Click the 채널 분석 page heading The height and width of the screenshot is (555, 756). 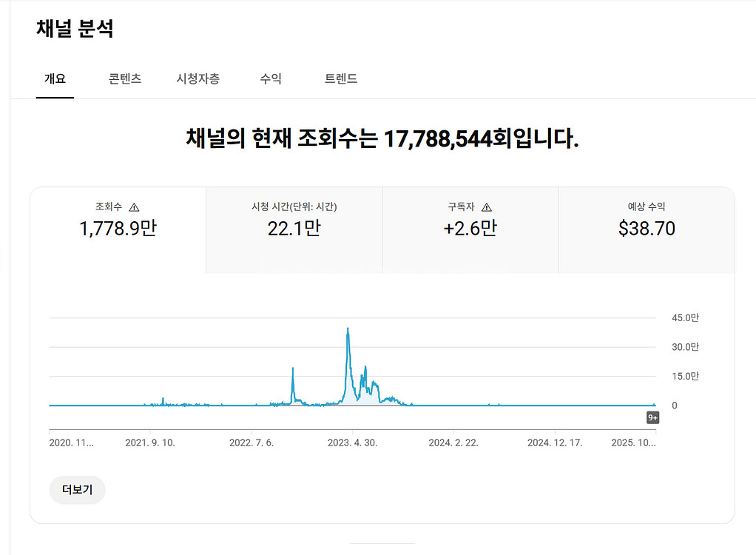pos(75,29)
